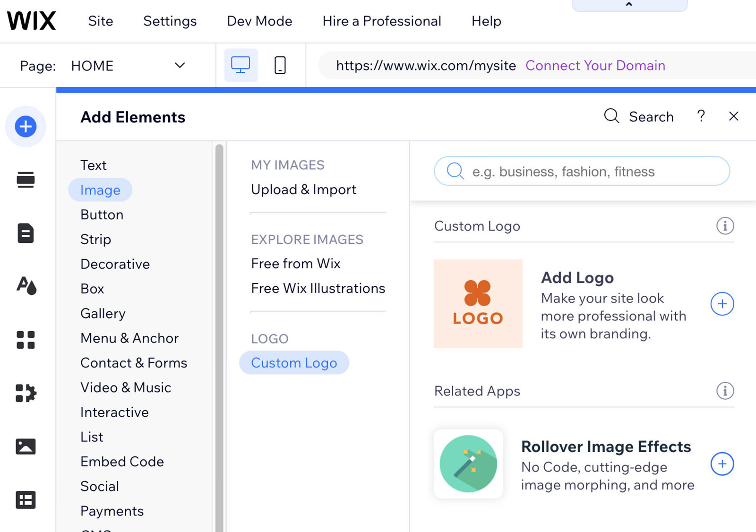This screenshot has width=756, height=532.
Task: Click the LOGO thumbnail image
Action: (x=478, y=304)
